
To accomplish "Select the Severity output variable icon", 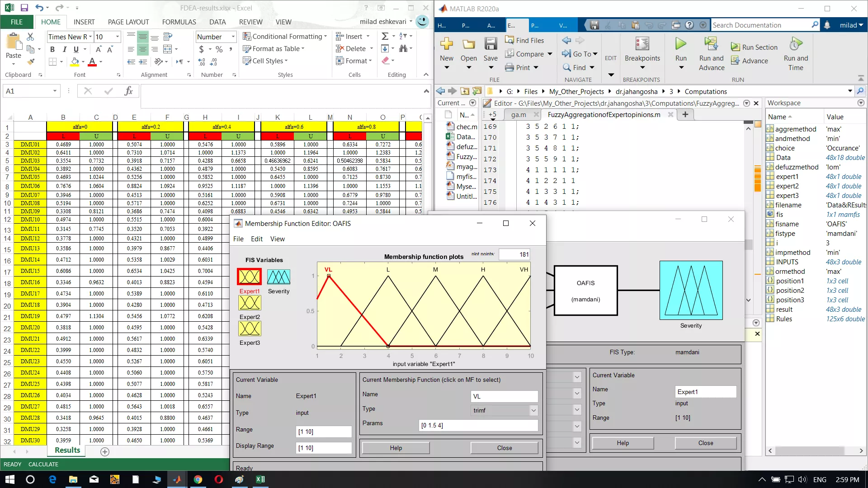I will 278,277.
